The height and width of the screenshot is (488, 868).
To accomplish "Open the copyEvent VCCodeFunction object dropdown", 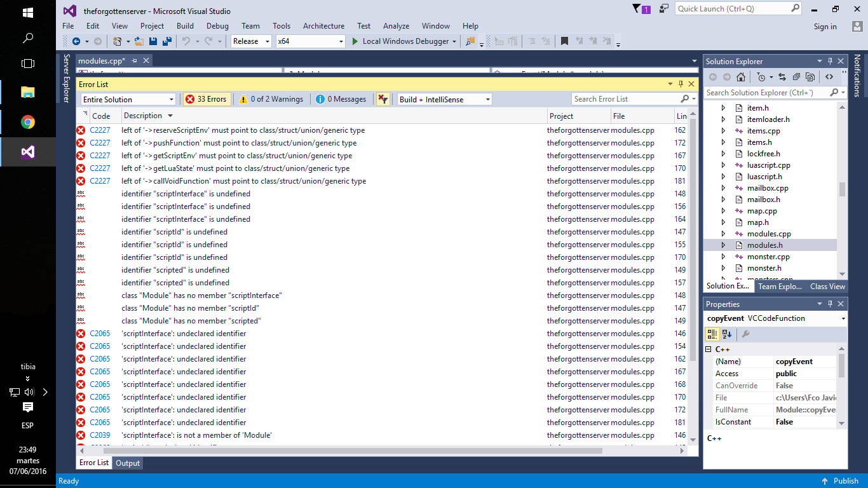I will (776, 318).
